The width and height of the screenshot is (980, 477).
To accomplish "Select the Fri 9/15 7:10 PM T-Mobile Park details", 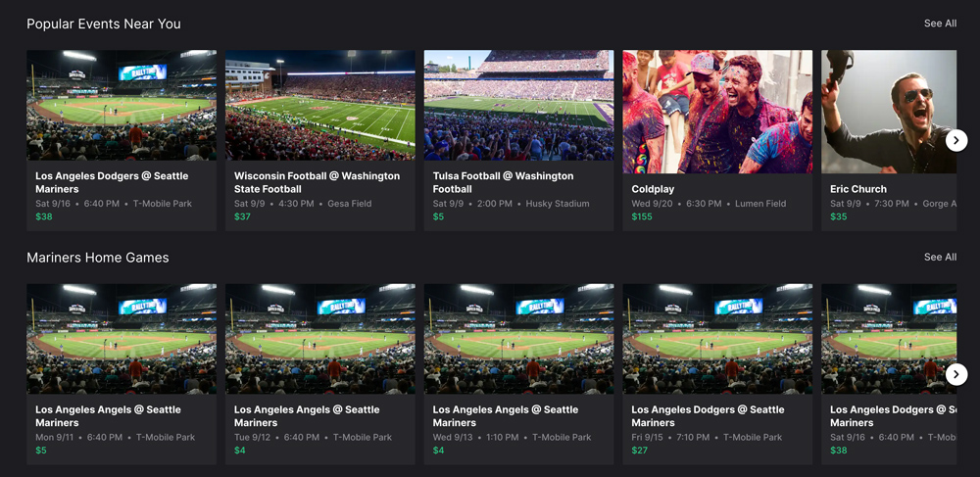I will coord(708,437).
